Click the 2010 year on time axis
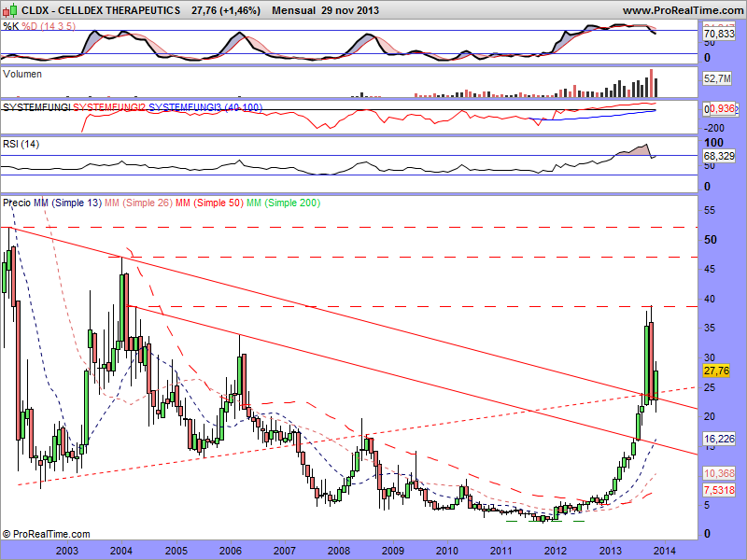Screen dimensions: 747x560 (447, 551)
